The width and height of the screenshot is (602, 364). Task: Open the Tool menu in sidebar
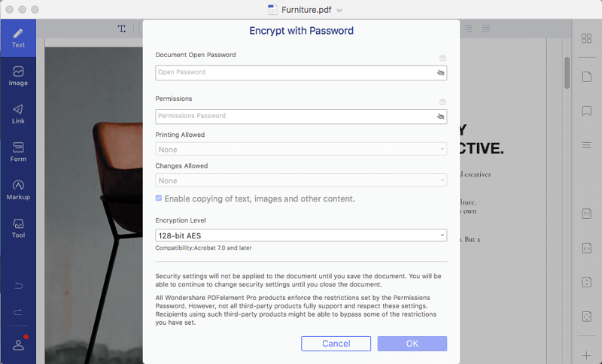(x=18, y=227)
